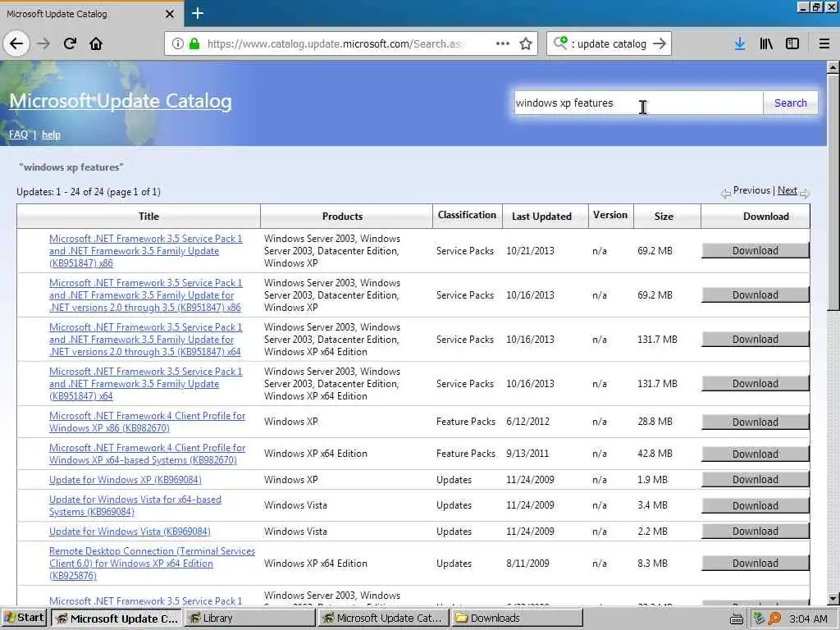
Task: Sort results by Products column header
Action: pos(342,217)
